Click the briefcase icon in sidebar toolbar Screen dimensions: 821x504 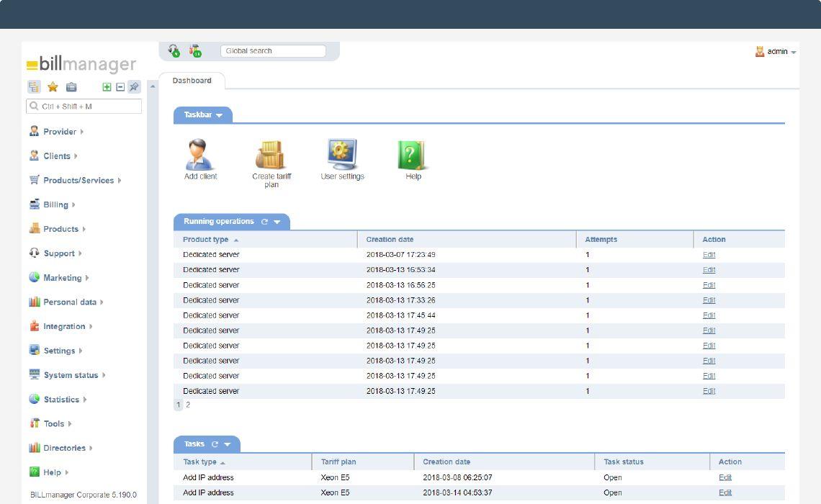71,87
